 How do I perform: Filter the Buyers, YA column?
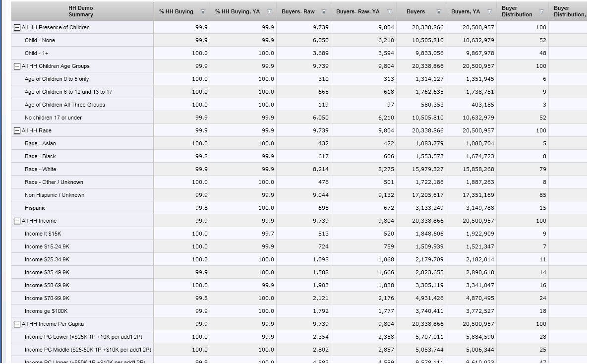[489, 12]
